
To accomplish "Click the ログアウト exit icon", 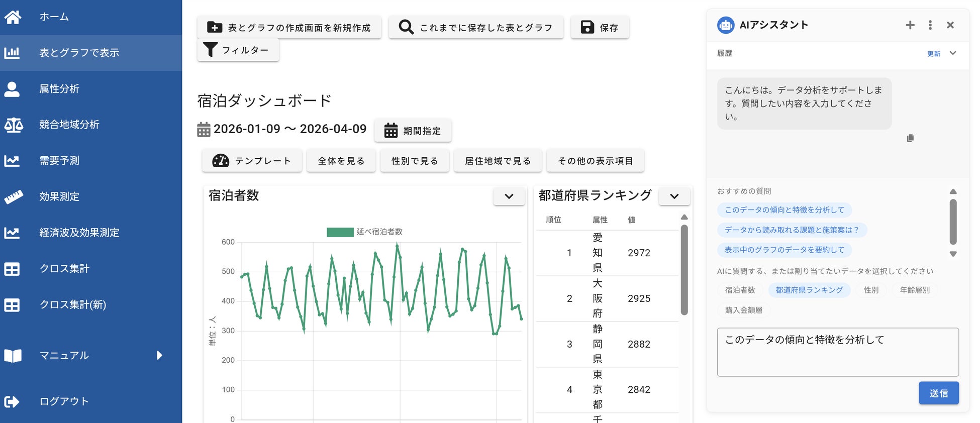I will 12,401.
